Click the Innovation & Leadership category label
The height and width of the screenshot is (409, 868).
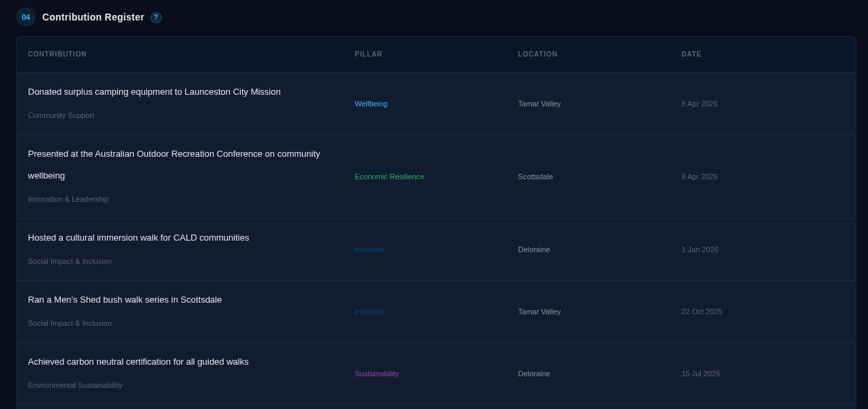click(x=68, y=199)
